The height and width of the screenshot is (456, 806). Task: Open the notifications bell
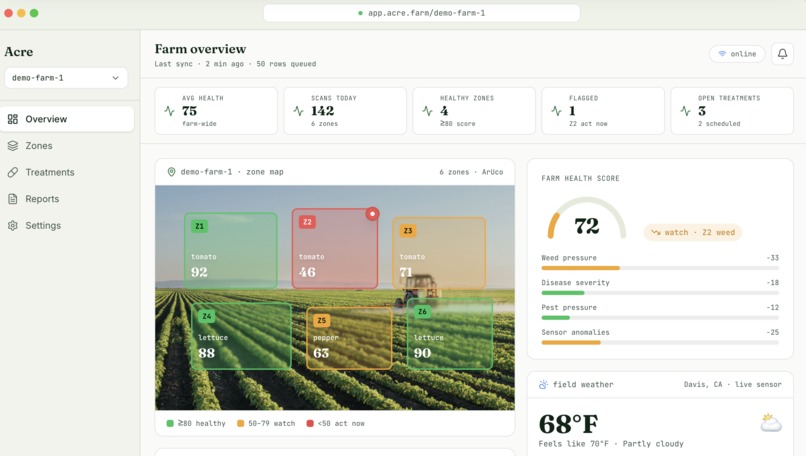coord(782,53)
